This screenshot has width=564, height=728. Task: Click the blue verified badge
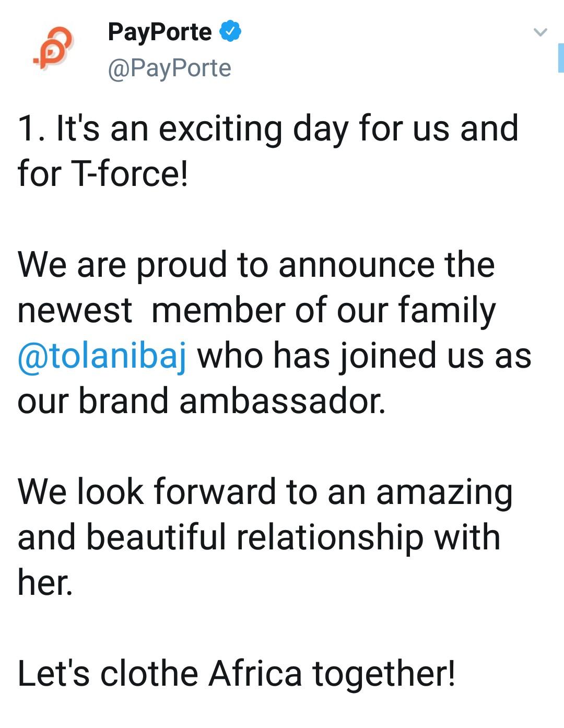click(x=230, y=31)
